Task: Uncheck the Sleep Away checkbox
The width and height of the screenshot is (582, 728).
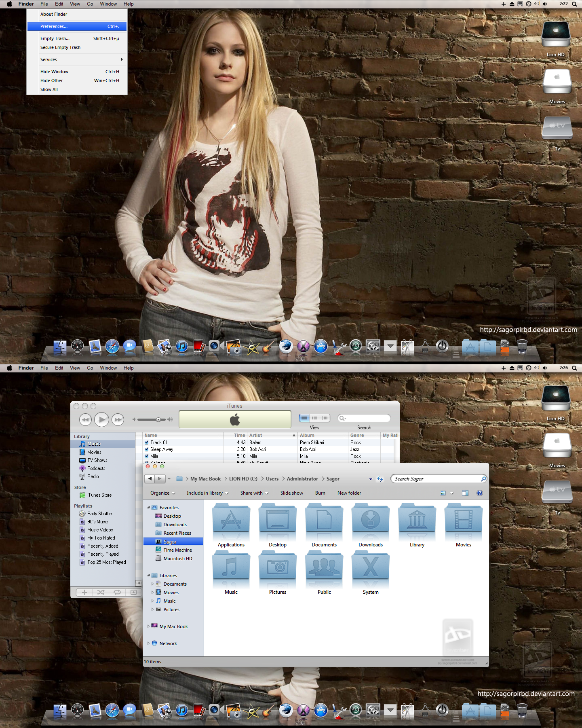Action: pyautogui.click(x=147, y=449)
